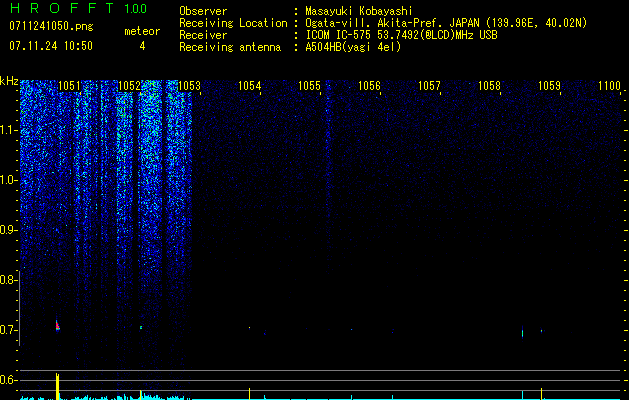Viewport: 629px width, 400px height.
Task: Click the meteor count value 4
Action: click(142, 46)
